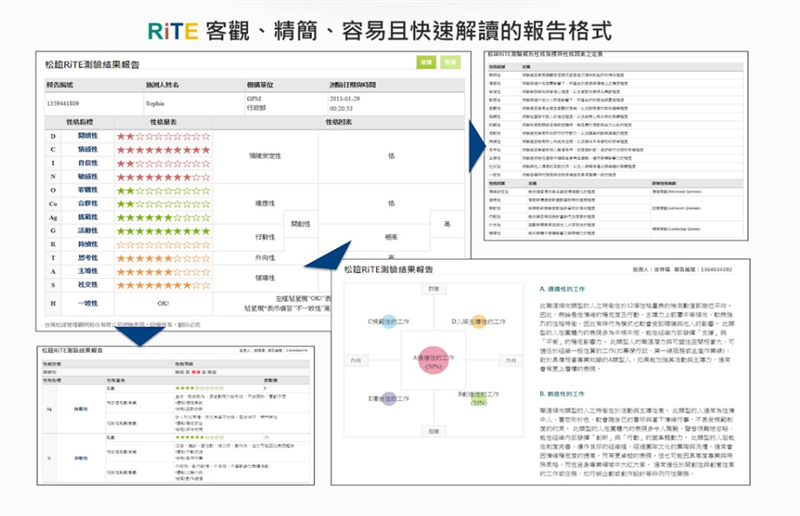Select the OK! consistency result in row H
The image size is (800, 516).
(163, 304)
